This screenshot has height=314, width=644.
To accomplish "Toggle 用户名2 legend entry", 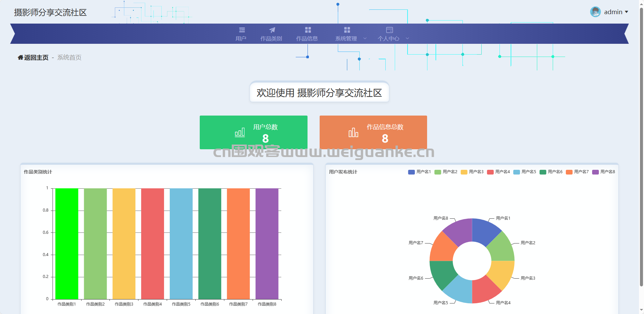I will (x=446, y=172).
